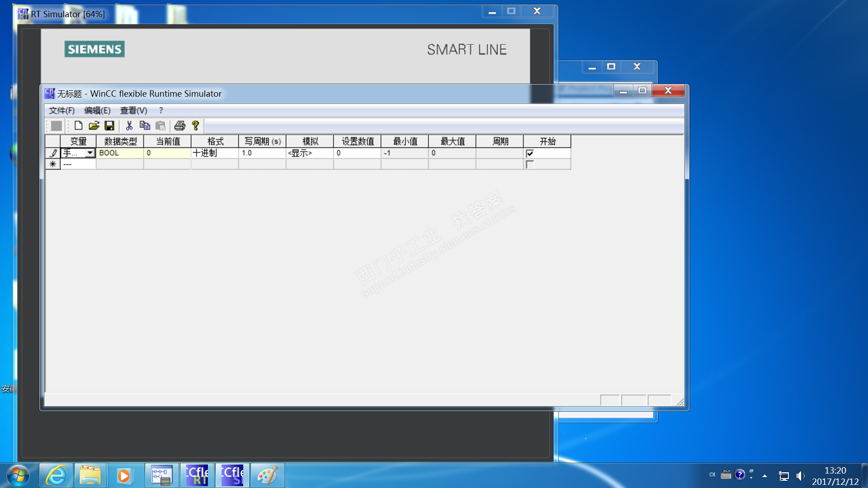Screen dimensions: 868x488
Task: Select the new row asterisk marker
Action: tap(53, 164)
